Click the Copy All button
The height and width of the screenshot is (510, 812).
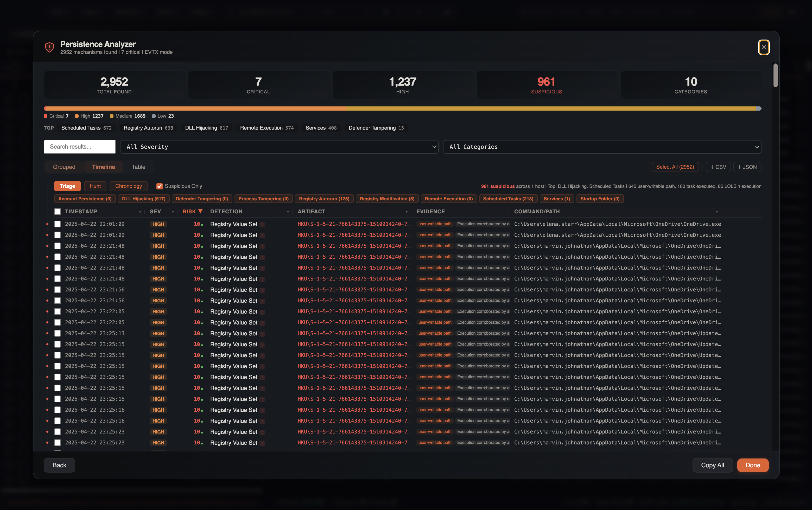pos(713,465)
